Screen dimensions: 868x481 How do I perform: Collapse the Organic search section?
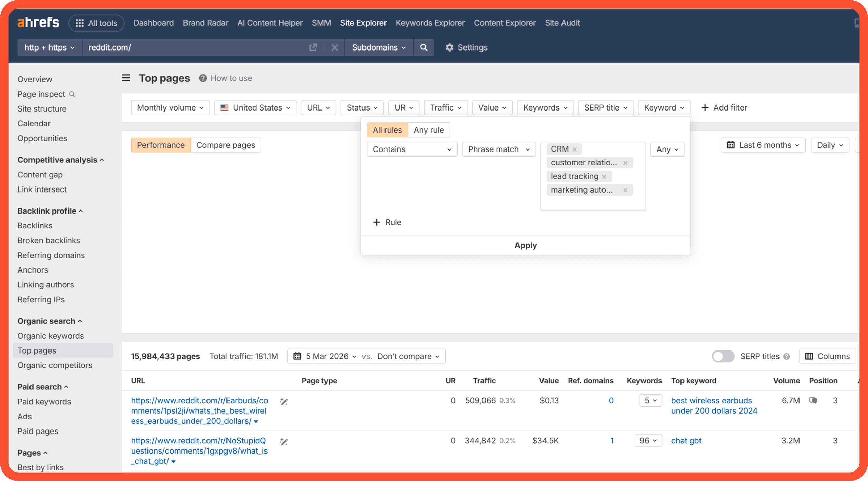50,321
